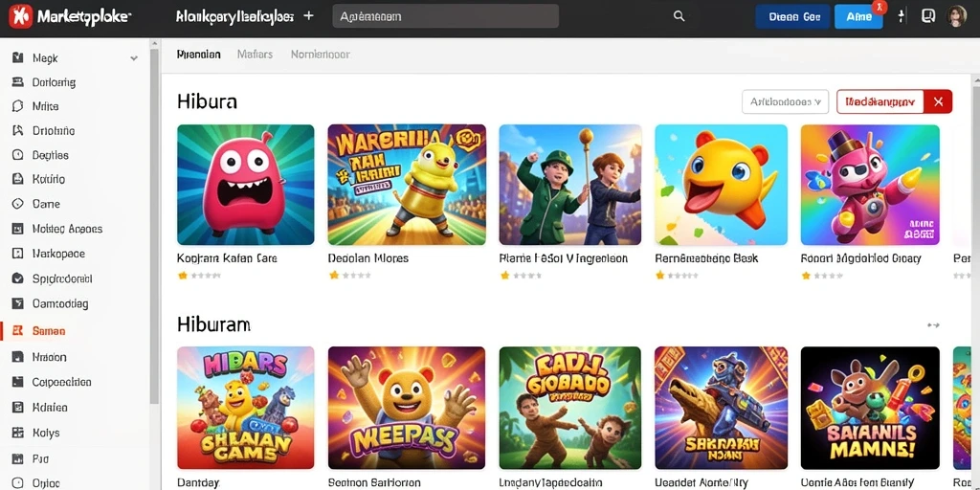Click the light blue Aime button
This screenshot has width=980, height=490.
pos(858,17)
